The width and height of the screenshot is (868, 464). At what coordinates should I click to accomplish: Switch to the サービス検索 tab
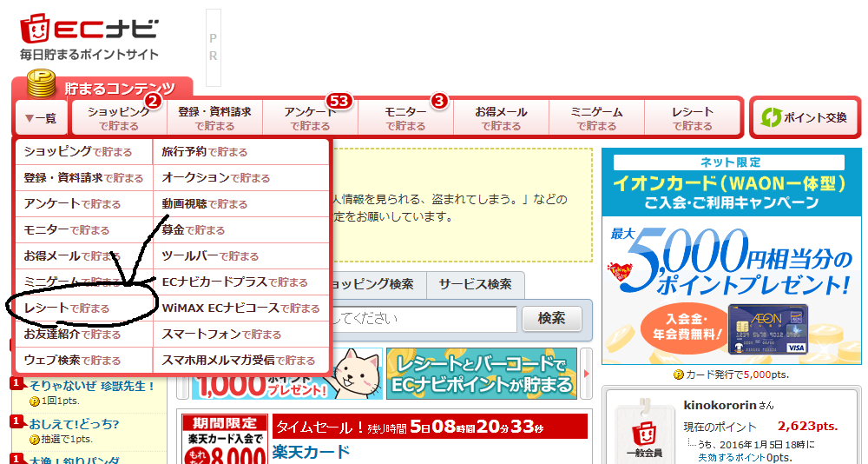475,285
